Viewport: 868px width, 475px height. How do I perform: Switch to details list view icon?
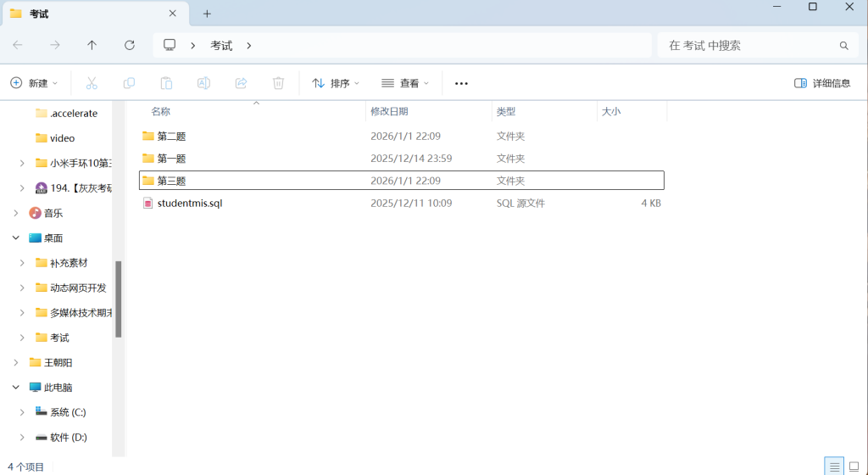(834, 467)
